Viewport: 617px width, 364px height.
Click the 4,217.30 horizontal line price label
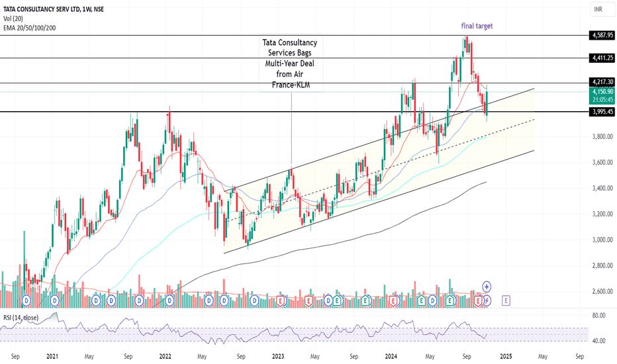[602, 82]
